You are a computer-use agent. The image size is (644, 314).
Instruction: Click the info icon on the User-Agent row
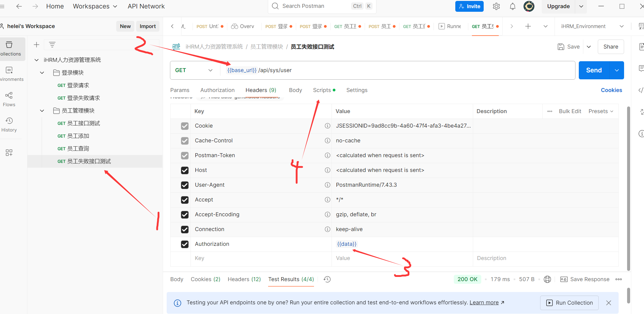pos(328,185)
